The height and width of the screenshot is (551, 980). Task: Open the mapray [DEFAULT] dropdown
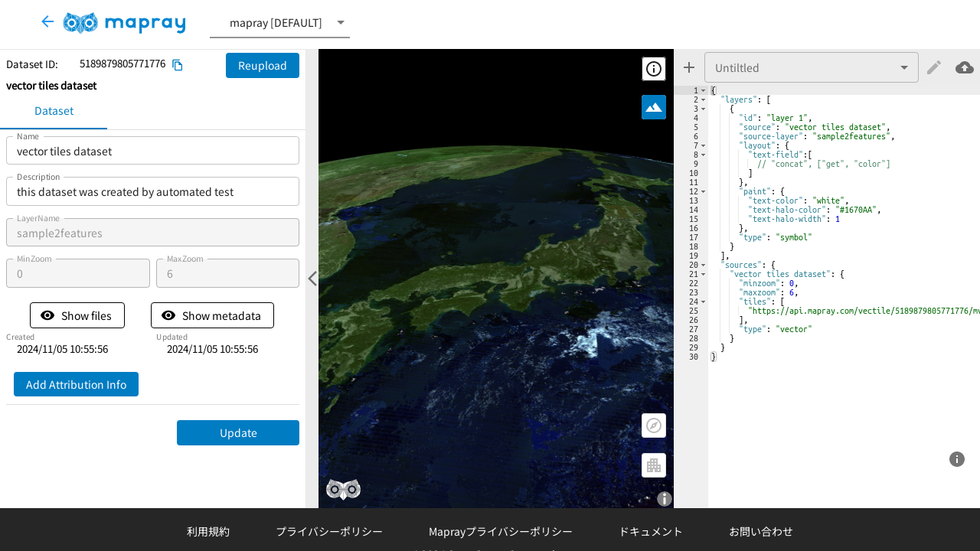click(279, 23)
